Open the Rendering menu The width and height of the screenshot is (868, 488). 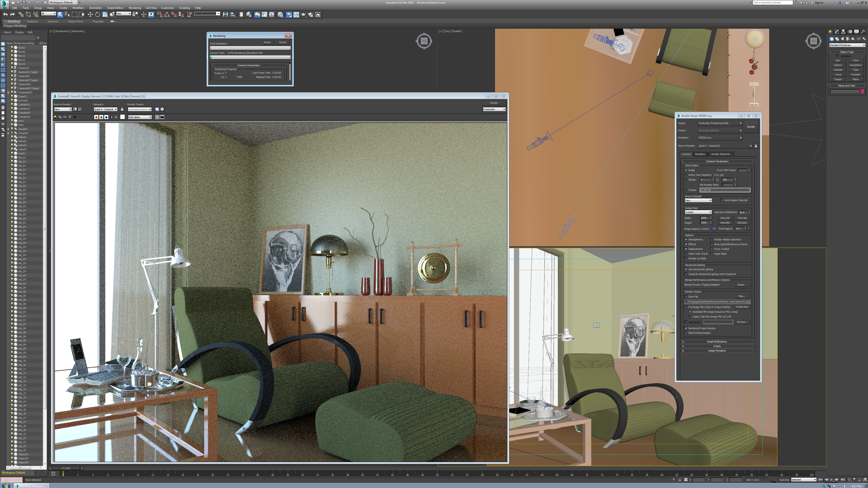pos(135,8)
